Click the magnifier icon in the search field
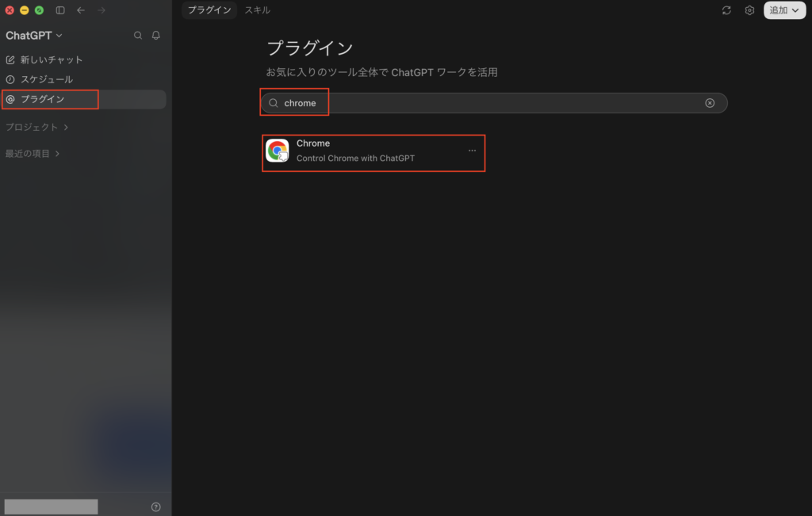 [x=274, y=103]
